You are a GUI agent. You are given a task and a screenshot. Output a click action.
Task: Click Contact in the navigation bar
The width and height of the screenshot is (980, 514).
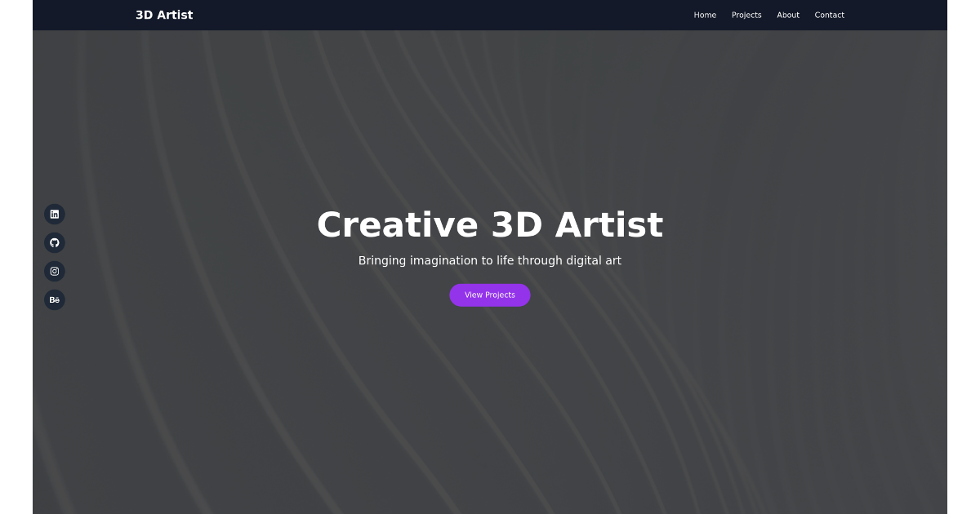[829, 15]
